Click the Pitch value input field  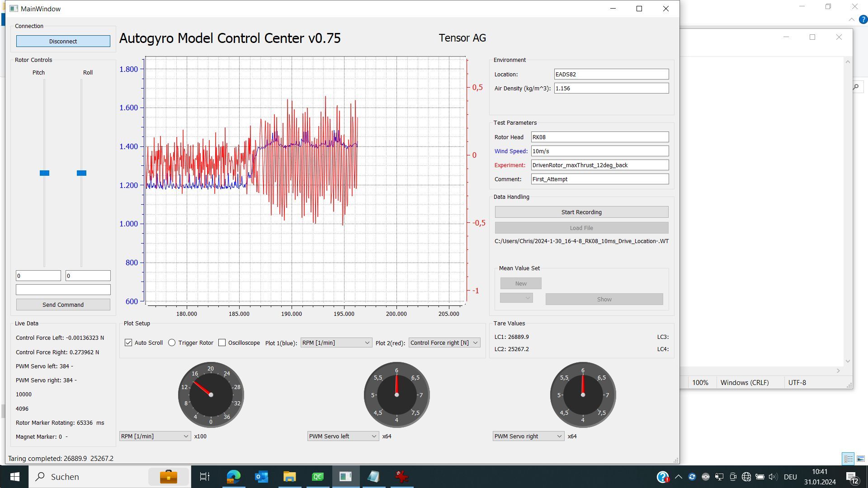38,276
